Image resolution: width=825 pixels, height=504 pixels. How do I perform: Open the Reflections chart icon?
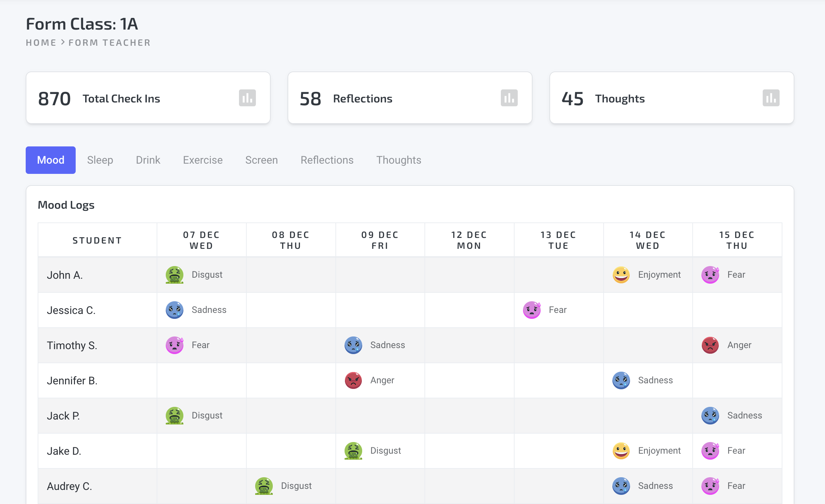(x=509, y=98)
